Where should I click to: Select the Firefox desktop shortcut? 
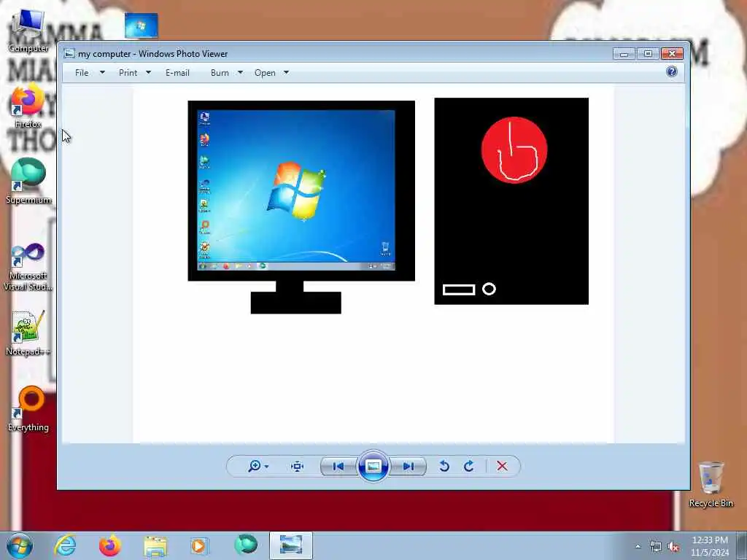pyautogui.click(x=28, y=106)
